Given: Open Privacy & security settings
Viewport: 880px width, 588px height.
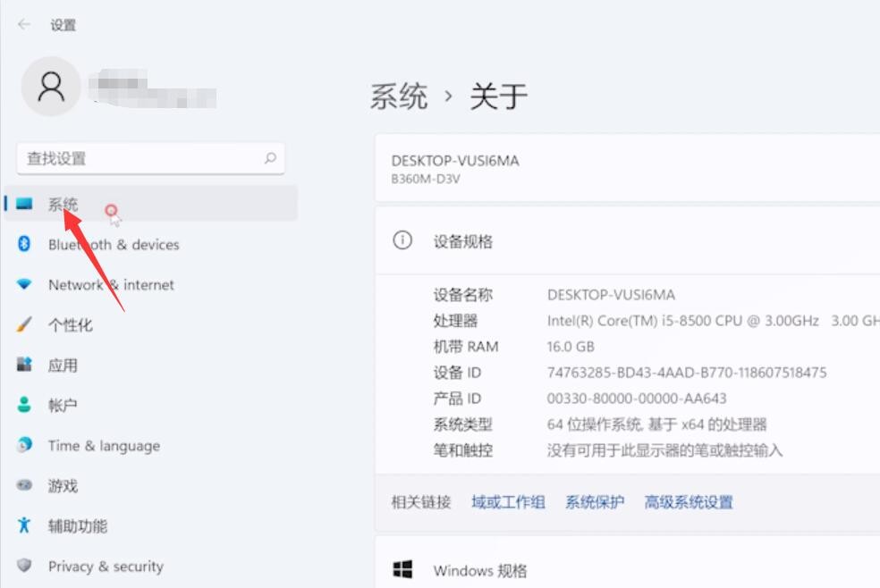Looking at the screenshot, I should (x=24, y=566).
